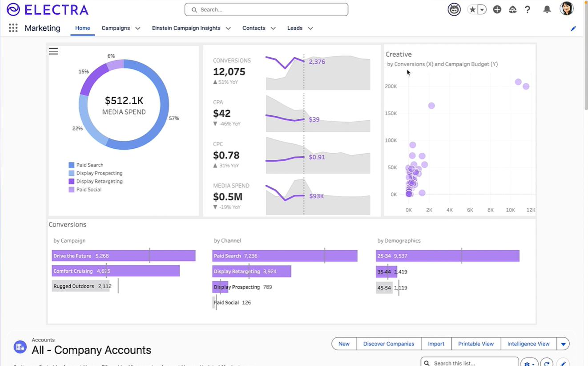Open the notifications bell

click(x=547, y=9)
